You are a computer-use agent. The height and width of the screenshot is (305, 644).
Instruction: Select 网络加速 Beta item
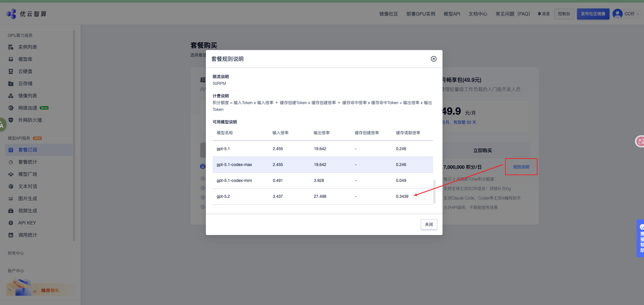pyautogui.click(x=28, y=108)
